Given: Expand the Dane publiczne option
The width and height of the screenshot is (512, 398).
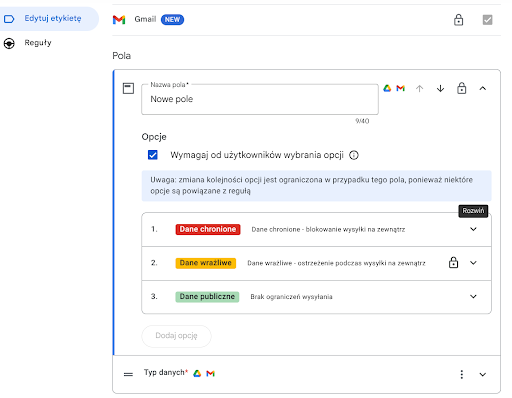Looking at the screenshot, I should pos(473,296).
